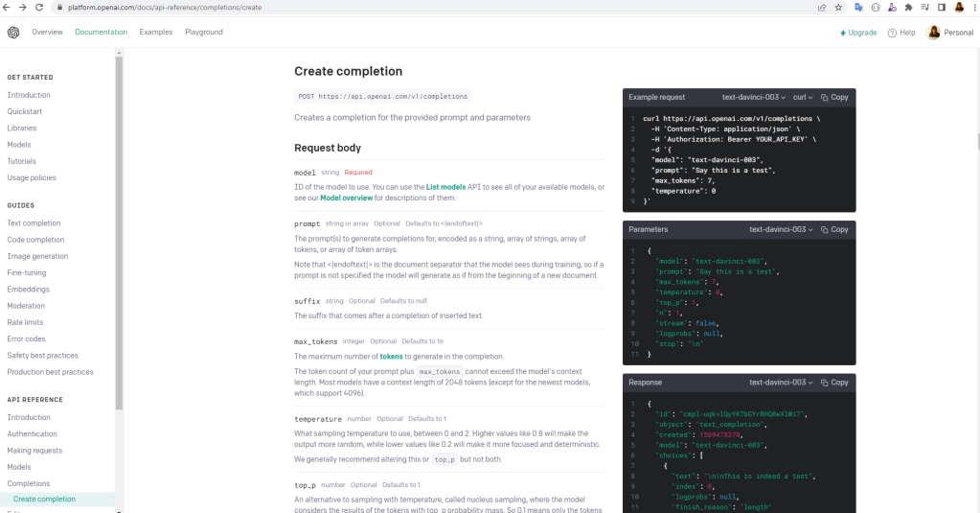Toggle the browser side panel icon
Screen dimensions: 980x513
(x=942, y=7)
